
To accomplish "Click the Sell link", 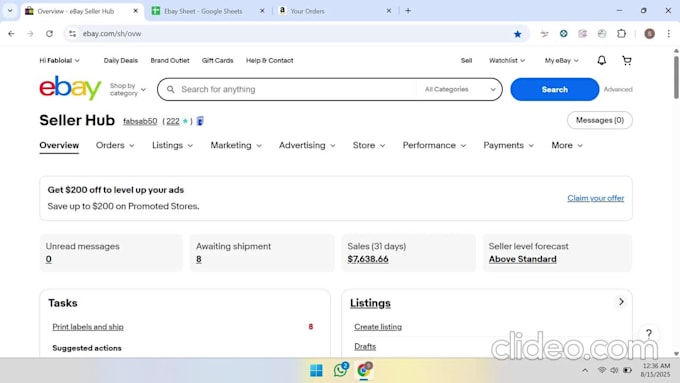I will point(466,60).
